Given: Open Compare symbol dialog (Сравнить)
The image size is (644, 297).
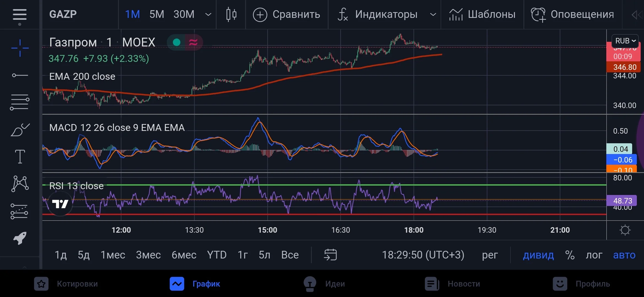Looking at the screenshot, I should pyautogui.click(x=286, y=14).
